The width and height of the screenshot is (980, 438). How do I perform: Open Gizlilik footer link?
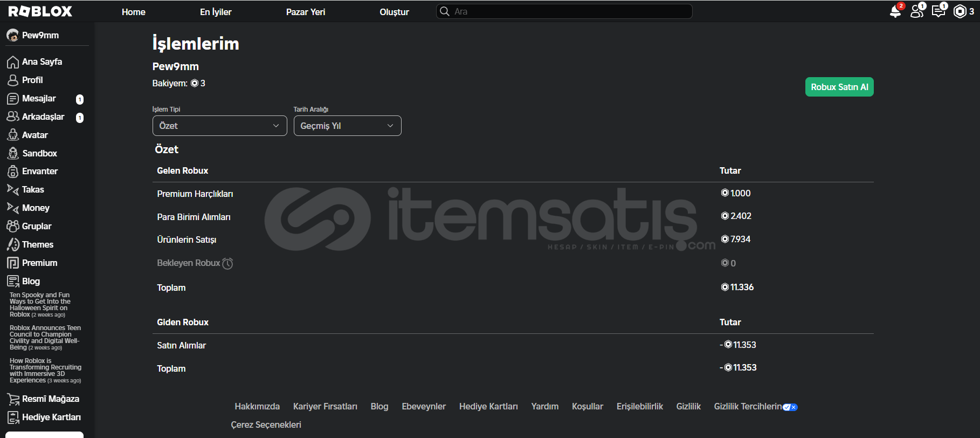tap(688, 406)
